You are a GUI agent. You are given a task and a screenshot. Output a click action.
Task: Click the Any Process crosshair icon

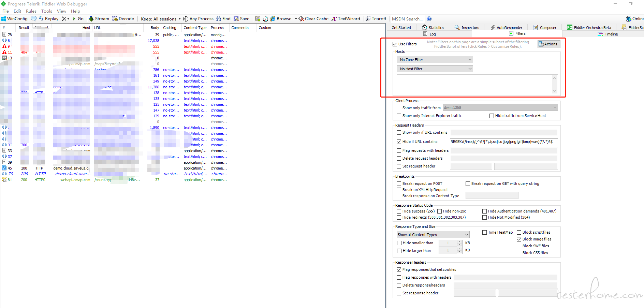click(x=186, y=19)
